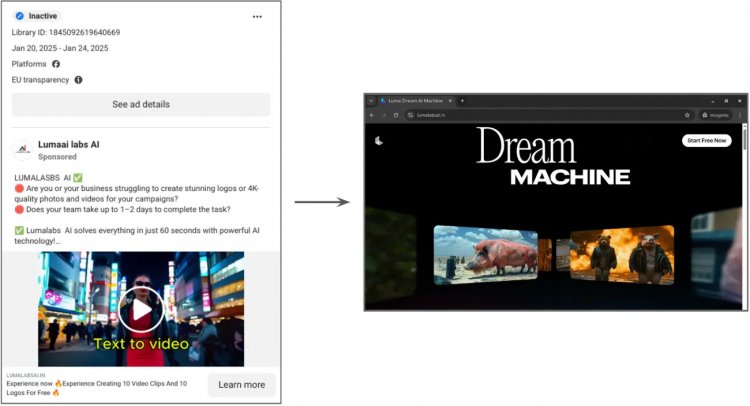Image resolution: width=750 pixels, height=406 pixels.
Task: Click the Start Free Now button
Action: click(706, 141)
